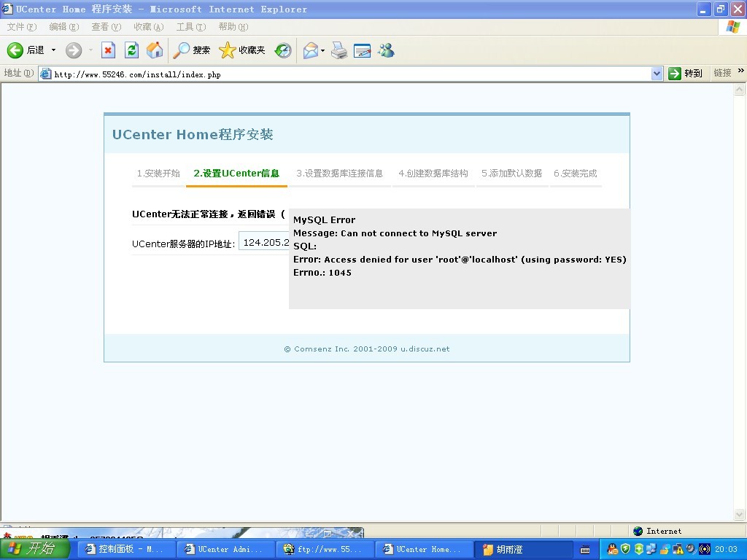Viewport: 747px width, 560px height.
Task: Select step tab 1.安装开始
Action: click(158, 174)
